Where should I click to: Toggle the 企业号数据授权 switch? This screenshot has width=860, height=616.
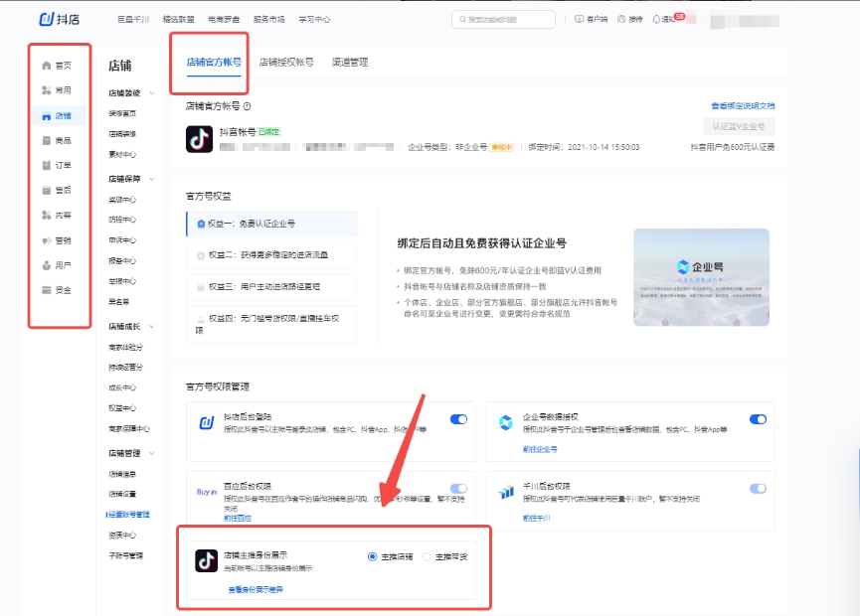(x=758, y=419)
